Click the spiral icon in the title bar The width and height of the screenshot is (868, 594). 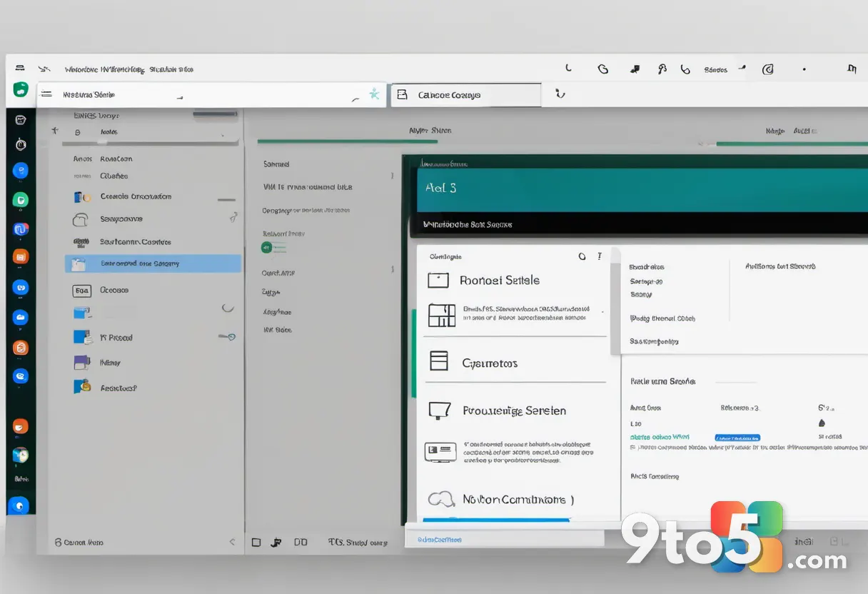tap(603, 69)
